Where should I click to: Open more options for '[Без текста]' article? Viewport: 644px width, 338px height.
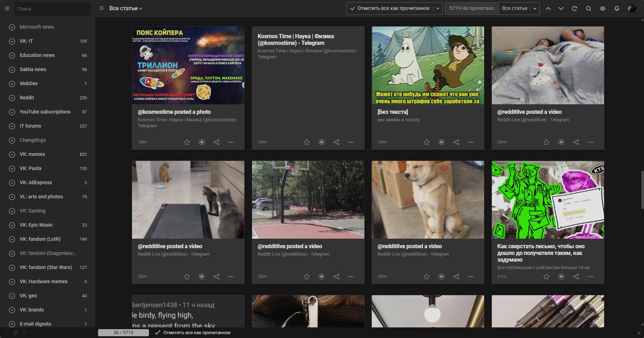(x=471, y=142)
